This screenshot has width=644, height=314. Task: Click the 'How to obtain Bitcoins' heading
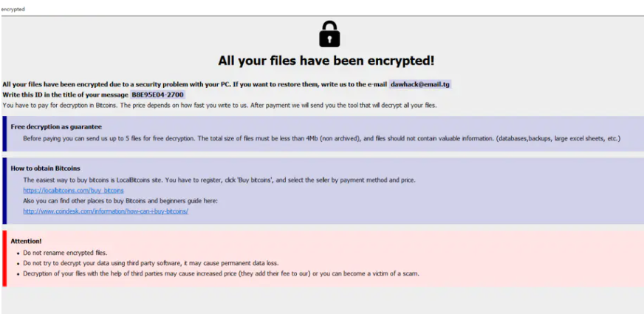(x=45, y=168)
